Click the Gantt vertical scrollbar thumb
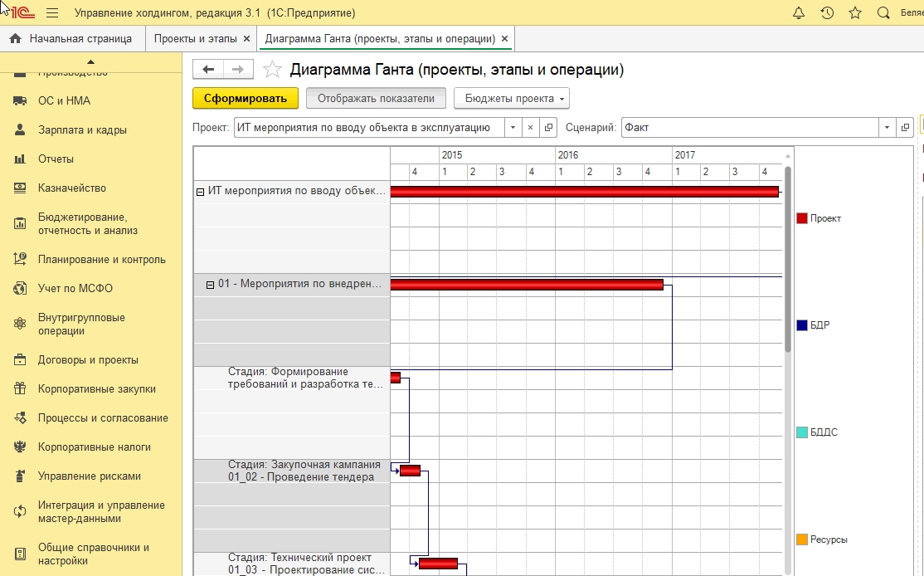924x576 pixels. pyautogui.click(x=788, y=260)
